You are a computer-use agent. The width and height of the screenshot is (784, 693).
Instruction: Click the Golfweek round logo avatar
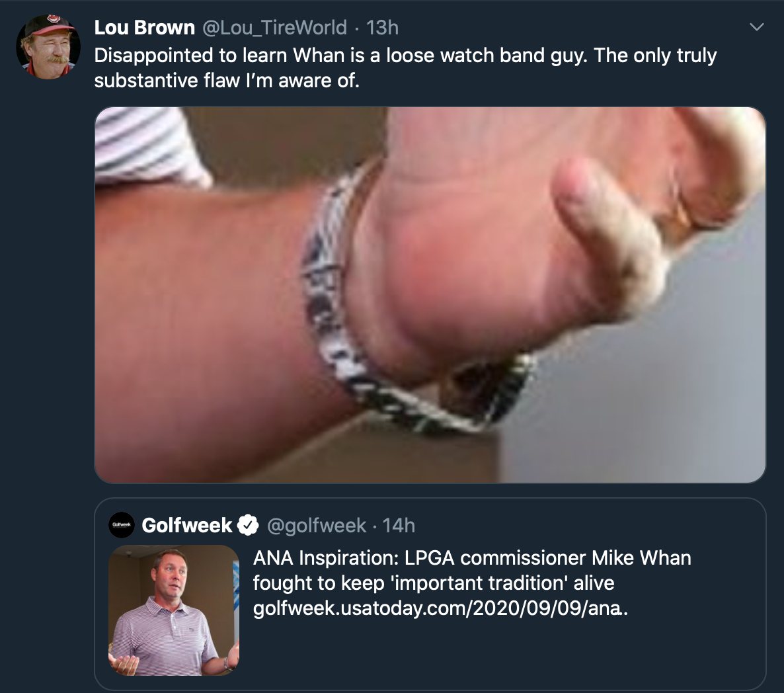point(122,525)
